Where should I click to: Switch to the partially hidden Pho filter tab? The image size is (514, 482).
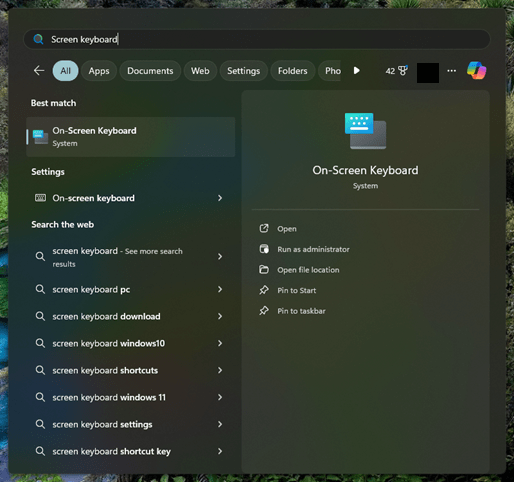330,71
